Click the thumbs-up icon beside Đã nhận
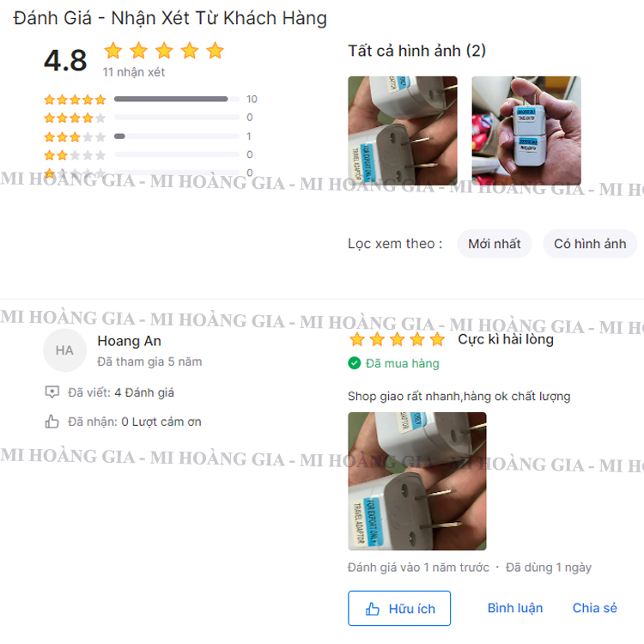The height and width of the screenshot is (644, 644). click(52, 422)
